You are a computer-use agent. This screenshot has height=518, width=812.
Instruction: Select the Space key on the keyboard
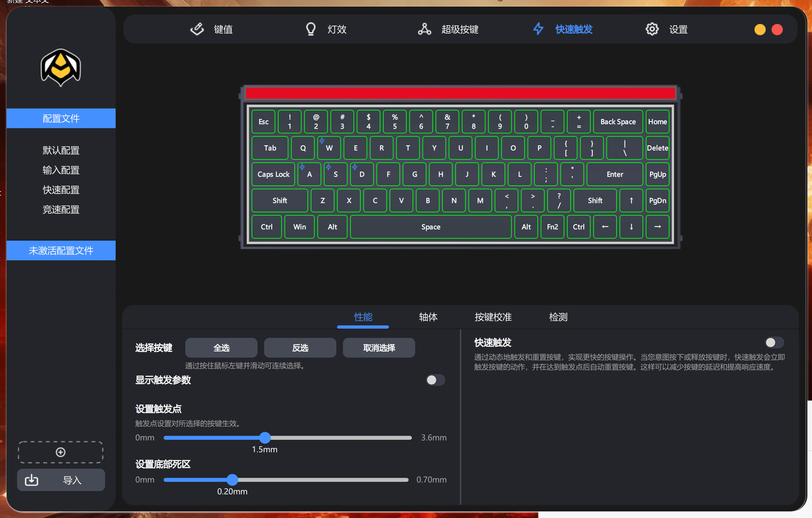(x=431, y=227)
